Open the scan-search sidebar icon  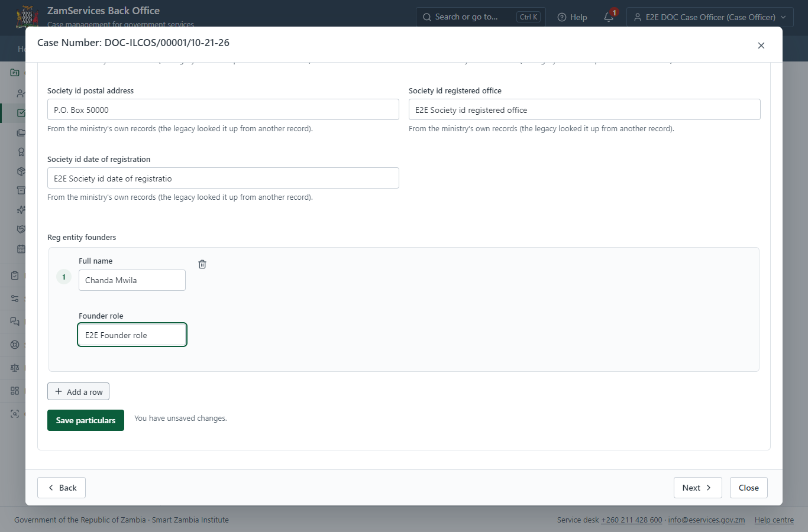[15, 414]
